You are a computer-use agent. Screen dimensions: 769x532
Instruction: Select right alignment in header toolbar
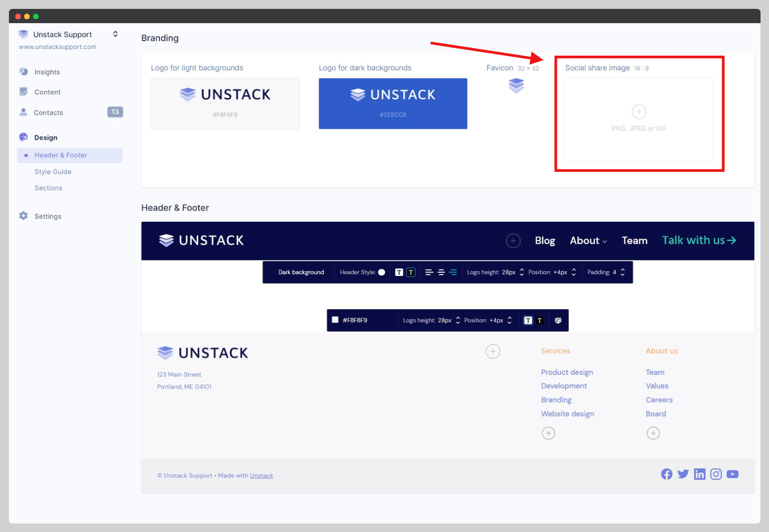[x=453, y=272]
